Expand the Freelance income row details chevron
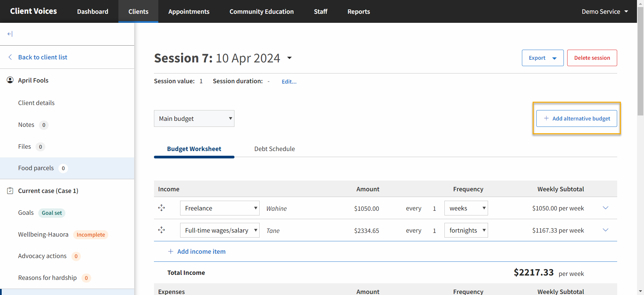This screenshot has width=644, height=295. click(605, 208)
